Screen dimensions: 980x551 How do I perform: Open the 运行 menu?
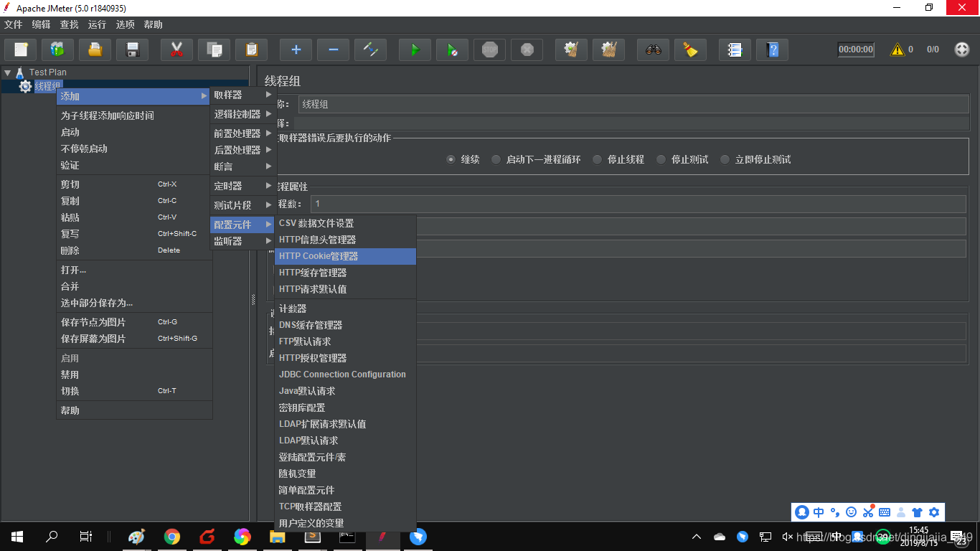(97, 24)
